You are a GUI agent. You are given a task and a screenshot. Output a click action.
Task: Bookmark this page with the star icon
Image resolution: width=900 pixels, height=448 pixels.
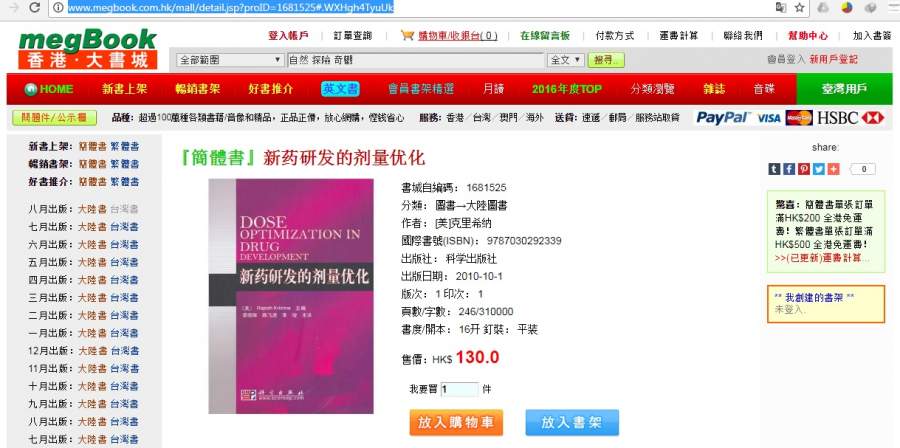(800, 7)
